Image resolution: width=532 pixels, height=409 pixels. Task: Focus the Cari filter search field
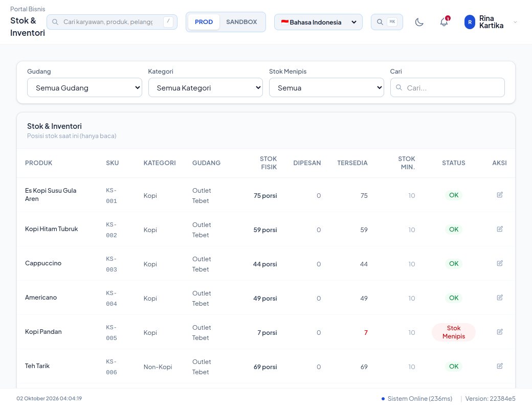[x=447, y=87]
